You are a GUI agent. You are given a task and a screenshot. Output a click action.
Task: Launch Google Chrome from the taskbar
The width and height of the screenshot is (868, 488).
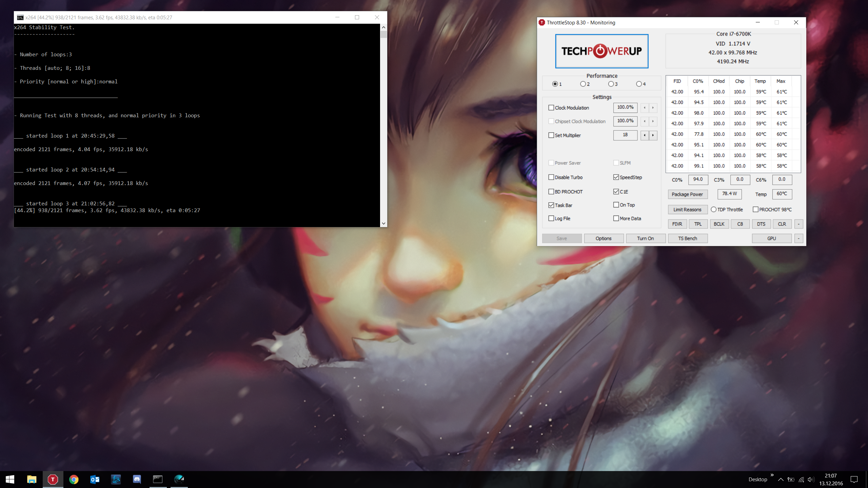click(x=74, y=479)
